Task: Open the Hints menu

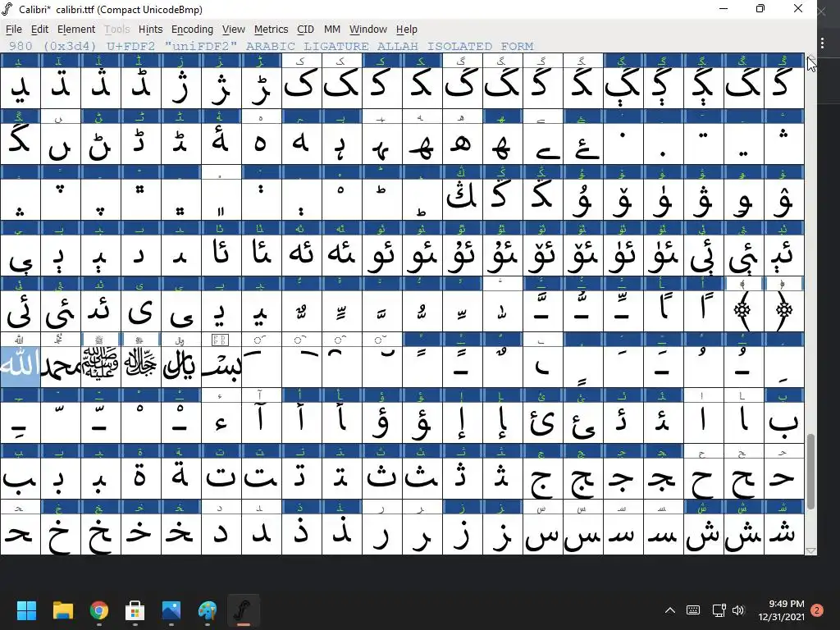Action: coord(151,30)
